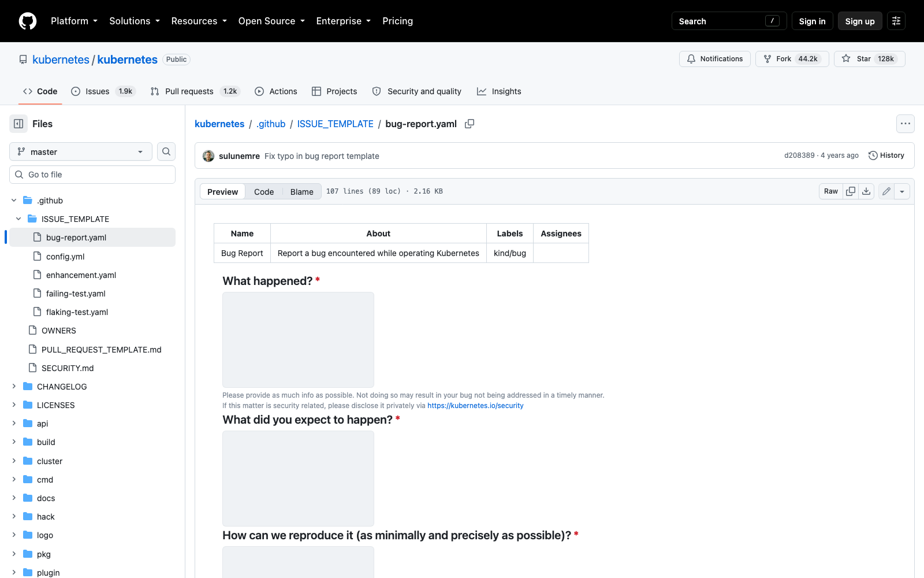Screen dimensions: 924x578
Task: Switch to the Projects tab
Action: click(334, 91)
